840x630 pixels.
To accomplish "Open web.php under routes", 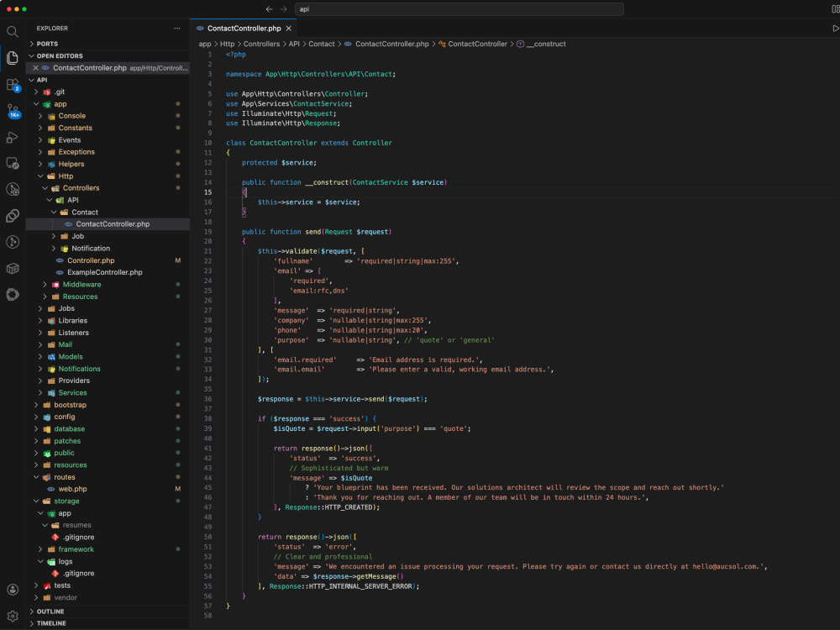I will pos(108,489).
